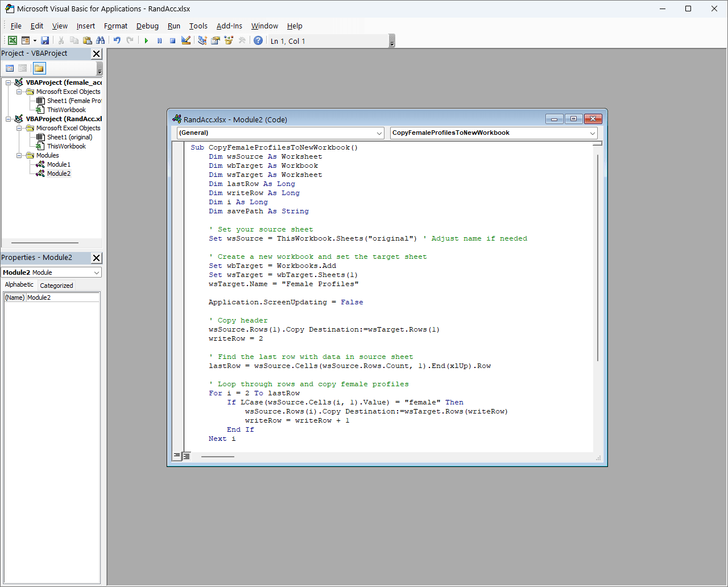Open the View menu
The height and width of the screenshot is (587, 728).
[x=60, y=26]
